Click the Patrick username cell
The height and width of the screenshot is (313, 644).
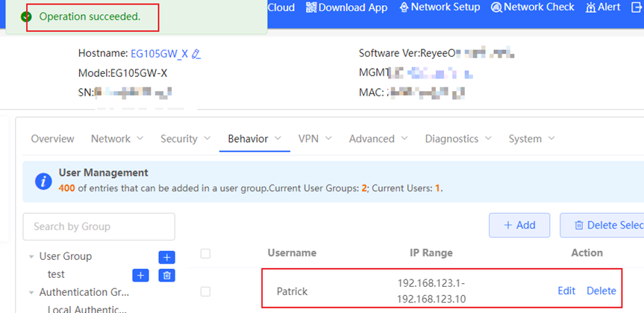[292, 291]
